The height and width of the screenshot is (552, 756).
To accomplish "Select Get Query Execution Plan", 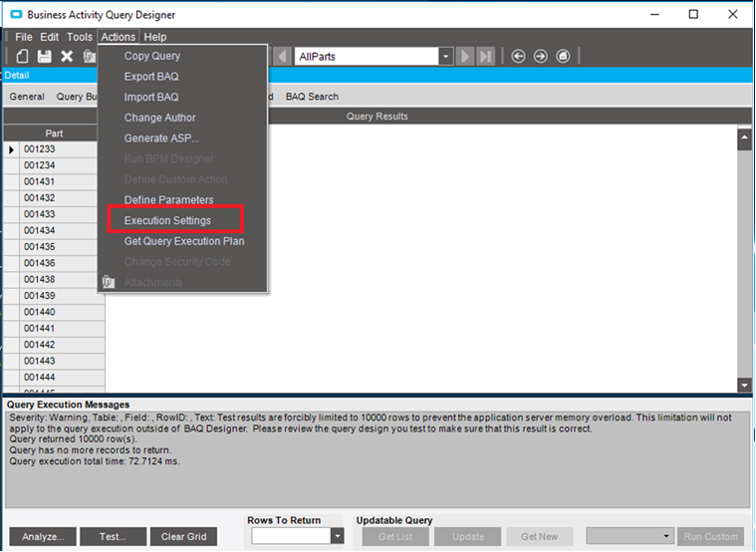I will tap(182, 241).
